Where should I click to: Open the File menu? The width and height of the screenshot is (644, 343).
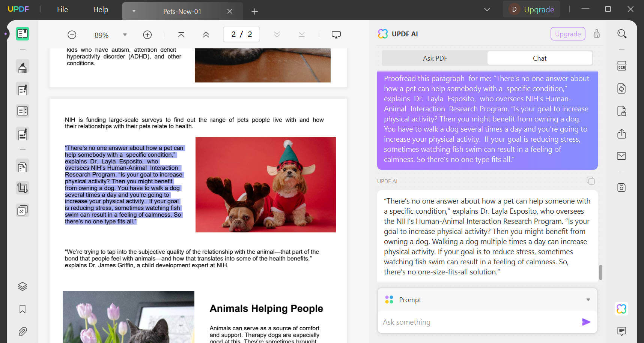pyautogui.click(x=62, y=9)
